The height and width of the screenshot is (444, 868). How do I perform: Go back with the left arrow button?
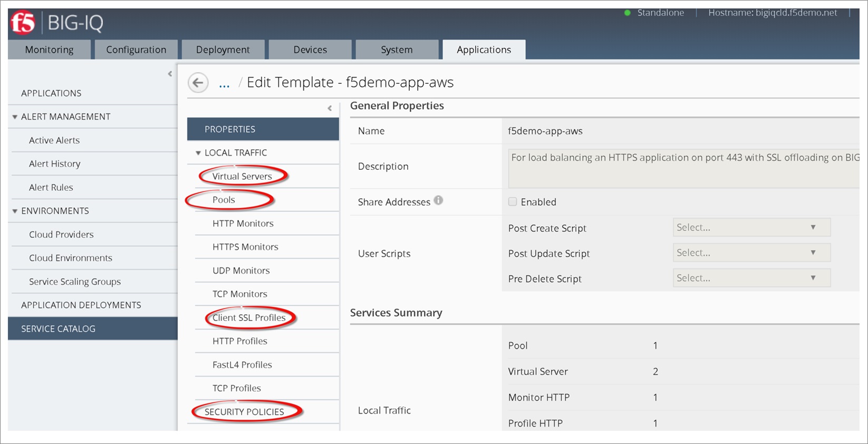(198, 83)
